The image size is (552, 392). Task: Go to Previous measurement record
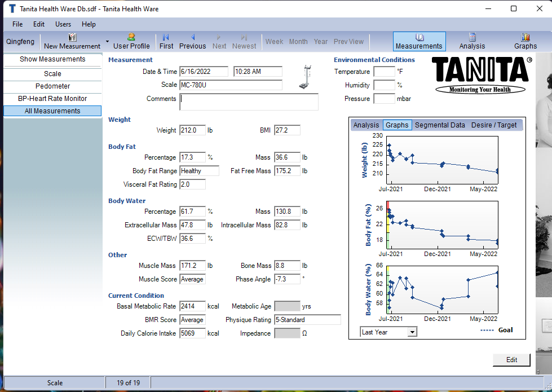[x=193, y=42]
